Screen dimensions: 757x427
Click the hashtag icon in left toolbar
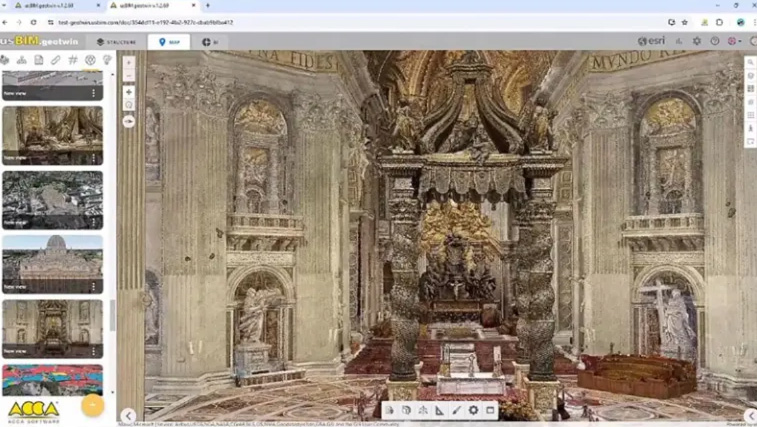pyautogui.click(x=73, y=60)
